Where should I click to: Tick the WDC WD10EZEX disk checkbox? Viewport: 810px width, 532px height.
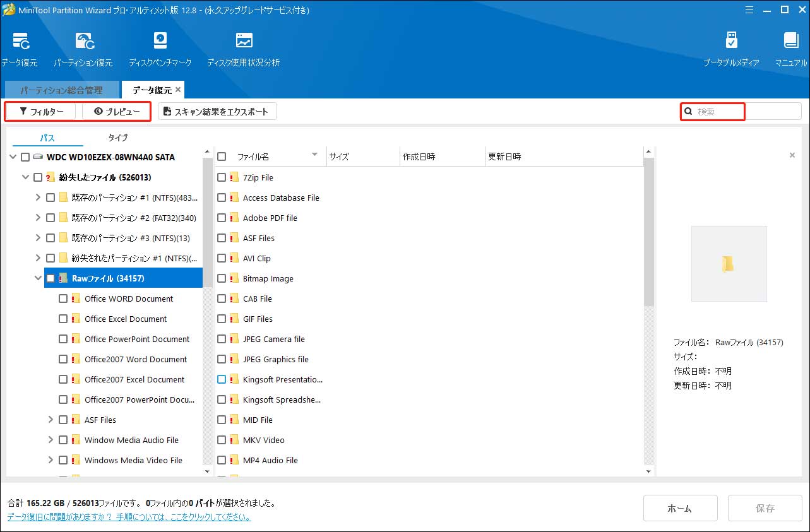25,157
